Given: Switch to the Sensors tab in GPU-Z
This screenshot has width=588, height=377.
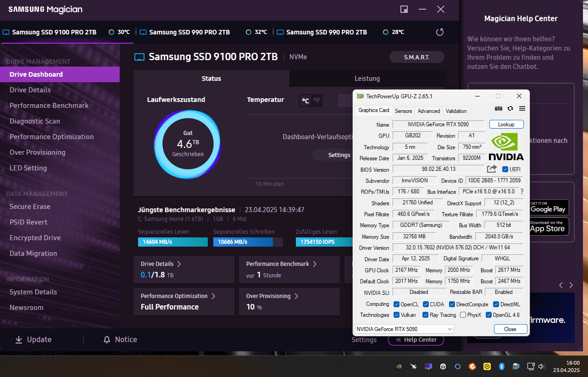Looking at the screenshot, I should [x=404, y=111].
